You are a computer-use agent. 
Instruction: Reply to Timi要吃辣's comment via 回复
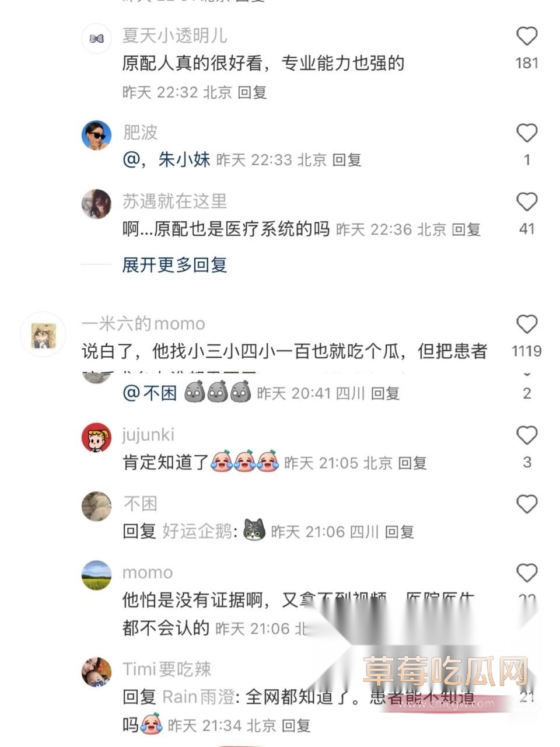[x=296, y=725]
